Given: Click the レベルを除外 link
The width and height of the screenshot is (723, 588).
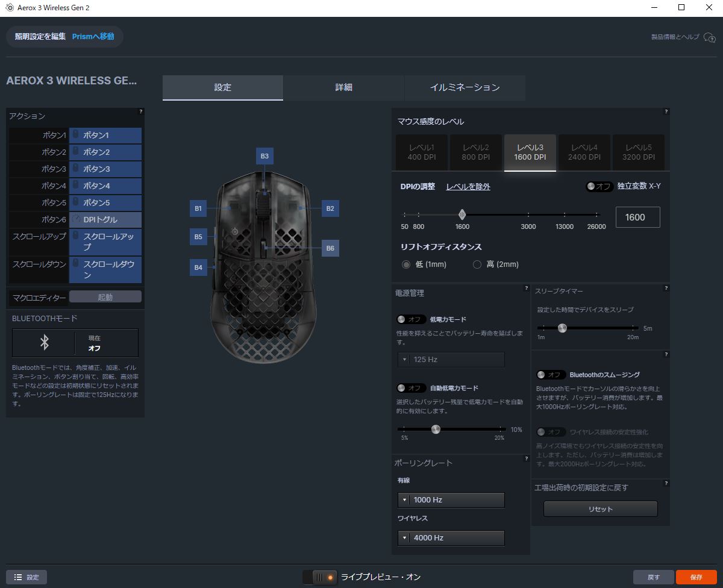Looking at the screenshot, I should 468,187.
